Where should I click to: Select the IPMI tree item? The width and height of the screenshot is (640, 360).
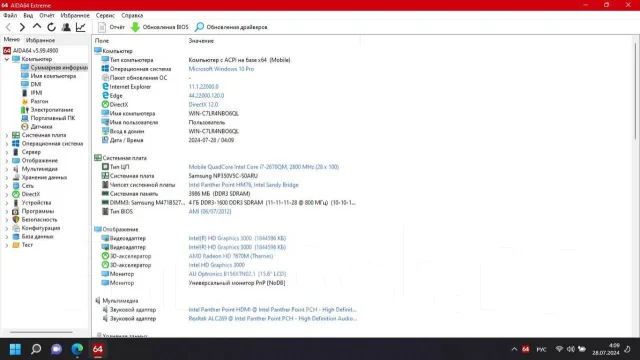[32, 93]
